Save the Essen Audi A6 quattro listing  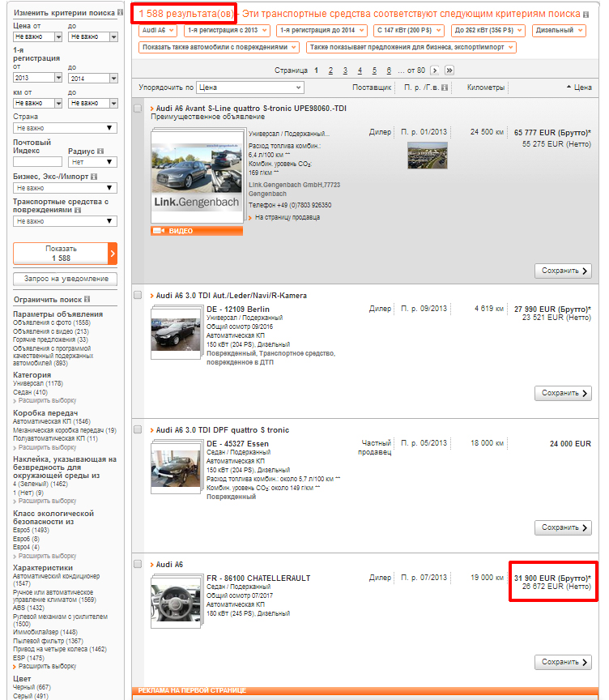pos(563,527)
